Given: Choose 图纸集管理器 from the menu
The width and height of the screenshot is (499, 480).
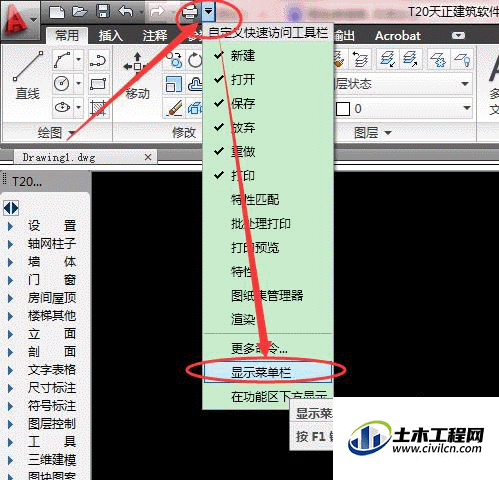Looking at the screenshot, I should (x=268, y=295).
